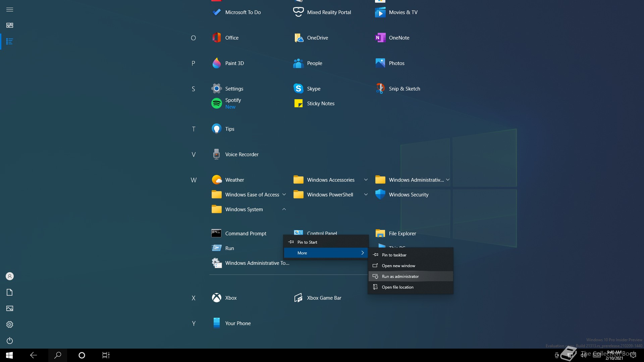Click the letter V section header

[x=194, y=155]
